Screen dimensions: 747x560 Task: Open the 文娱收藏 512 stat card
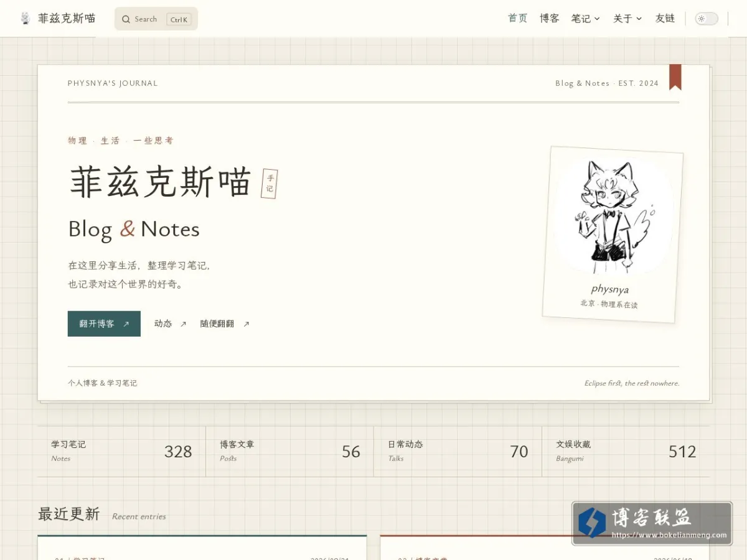(626, 451)
